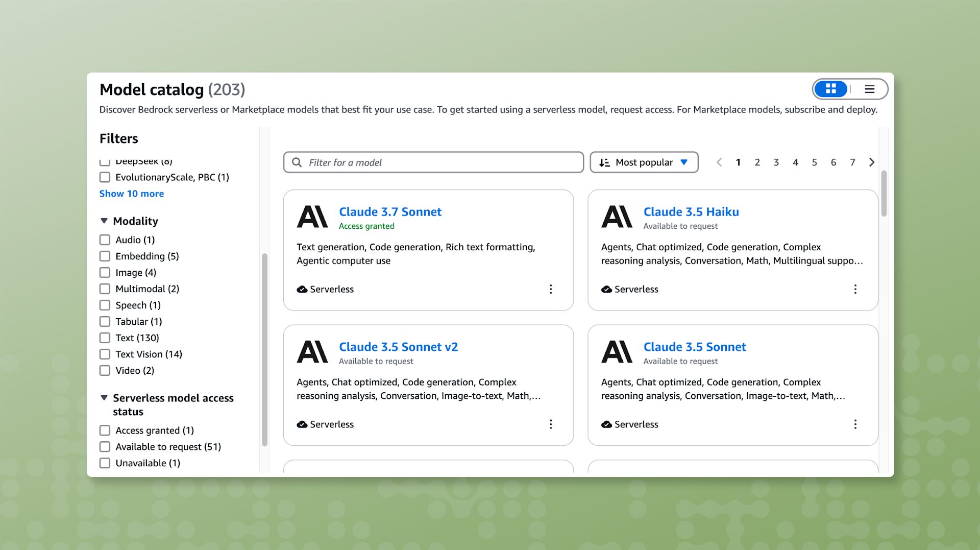
Task: Go to next page with right arrow
Action: coord(871,162)
